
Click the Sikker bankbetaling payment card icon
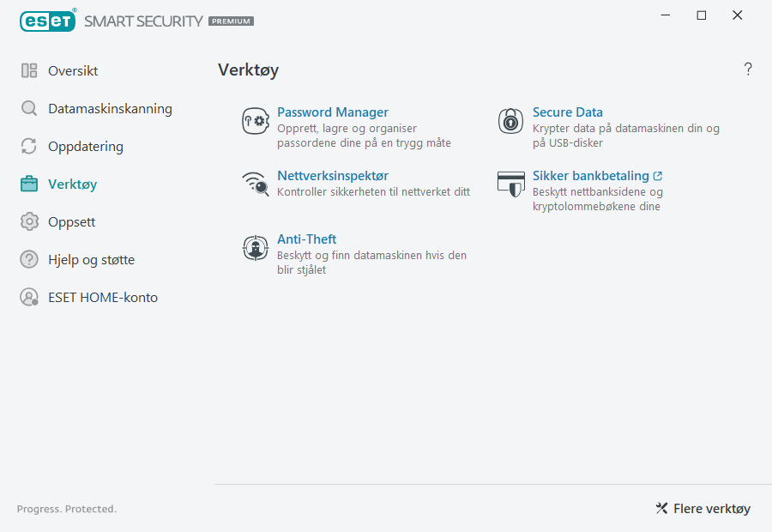pos(510,184)
